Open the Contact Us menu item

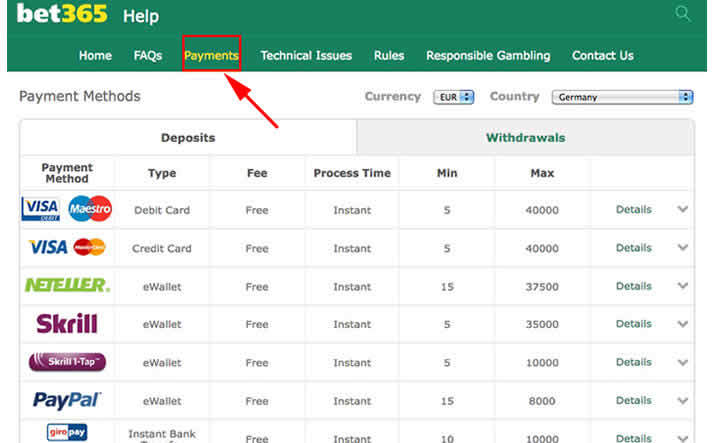(x=603, y=56)
